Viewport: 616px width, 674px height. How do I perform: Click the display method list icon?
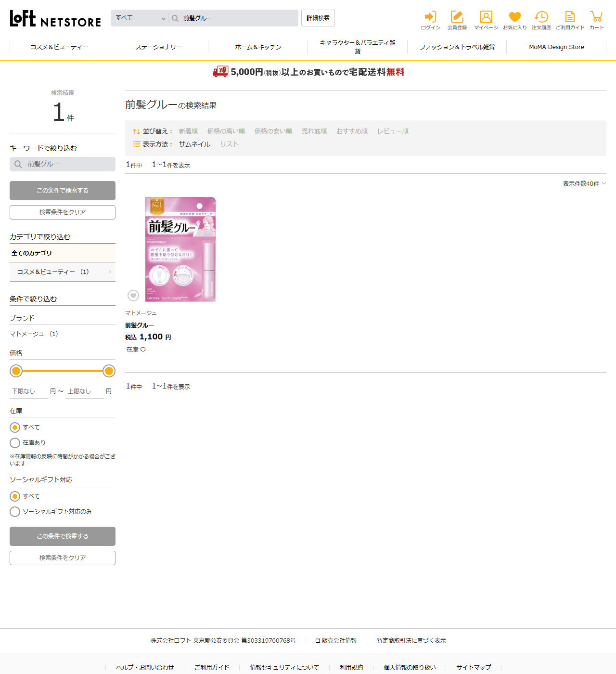coord(137,144)
